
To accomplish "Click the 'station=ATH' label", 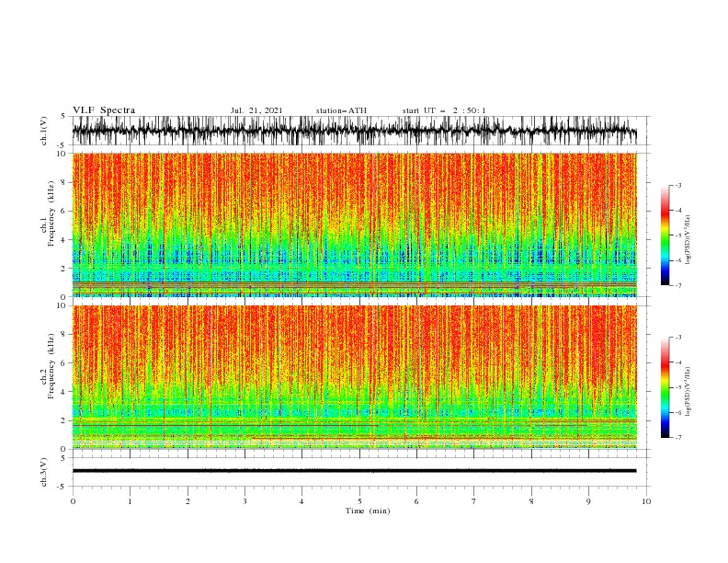I will [x=341, y=110].
